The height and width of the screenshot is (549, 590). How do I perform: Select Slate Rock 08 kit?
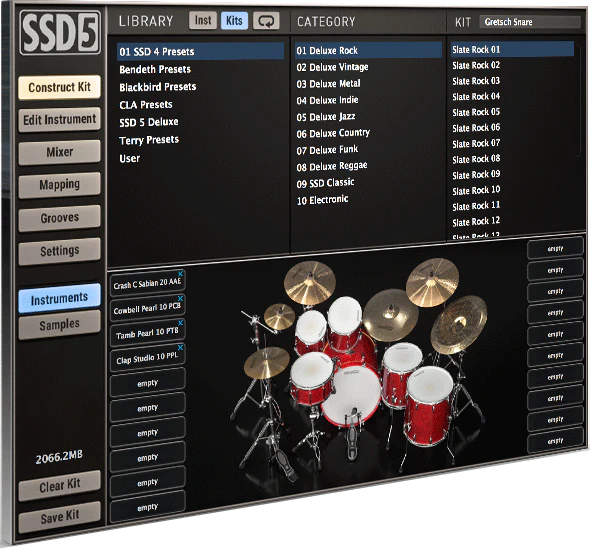pyautogui.click(x=476, y=159)
